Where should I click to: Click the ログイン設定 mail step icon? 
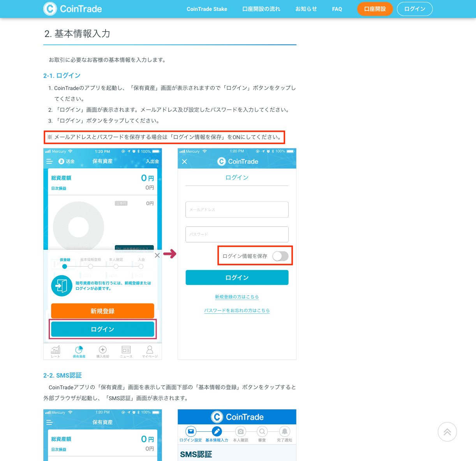click(190, 431)
